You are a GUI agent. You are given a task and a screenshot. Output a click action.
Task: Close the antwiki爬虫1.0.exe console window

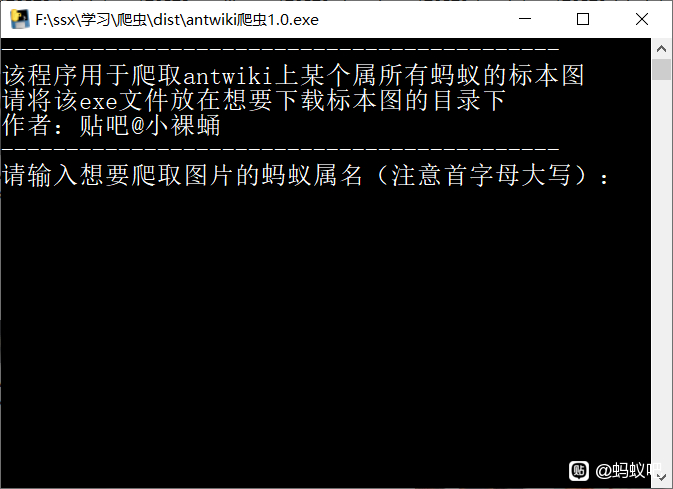[642, 19]
